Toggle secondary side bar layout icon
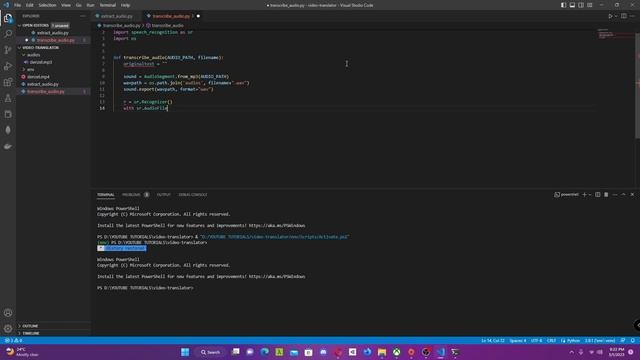This screenshot has height=360, width=640. coord(581,5)
